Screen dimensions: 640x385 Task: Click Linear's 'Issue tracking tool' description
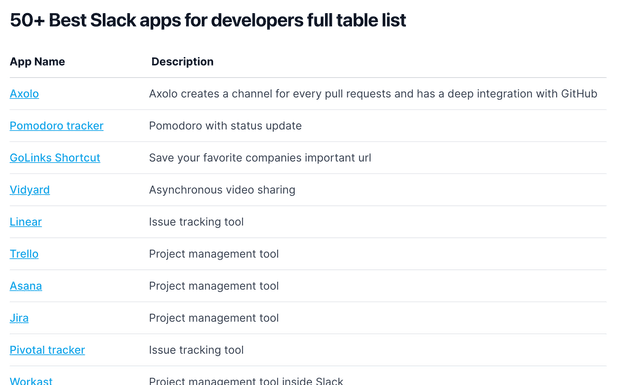coord(196,222)
